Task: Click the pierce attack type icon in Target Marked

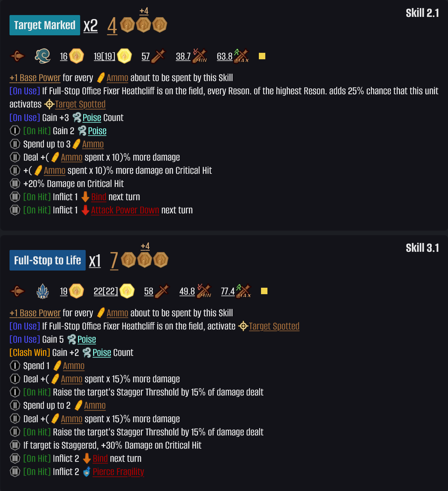Action: point(17,56)
